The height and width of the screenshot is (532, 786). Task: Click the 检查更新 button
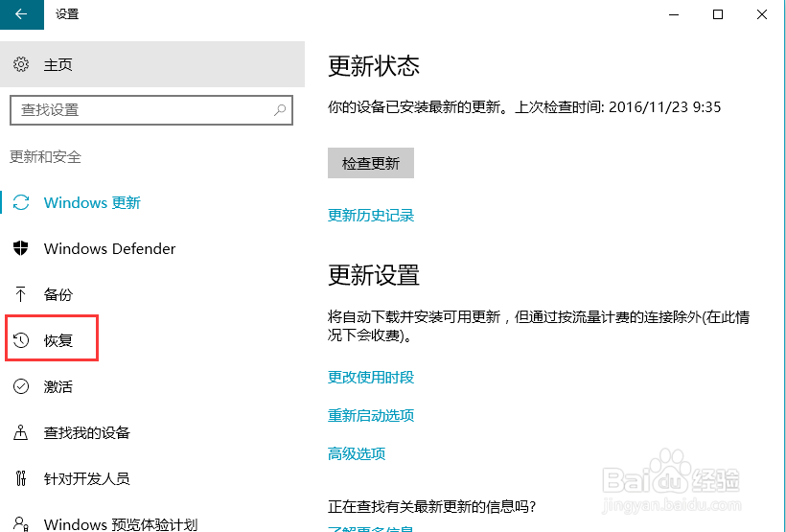371,163
